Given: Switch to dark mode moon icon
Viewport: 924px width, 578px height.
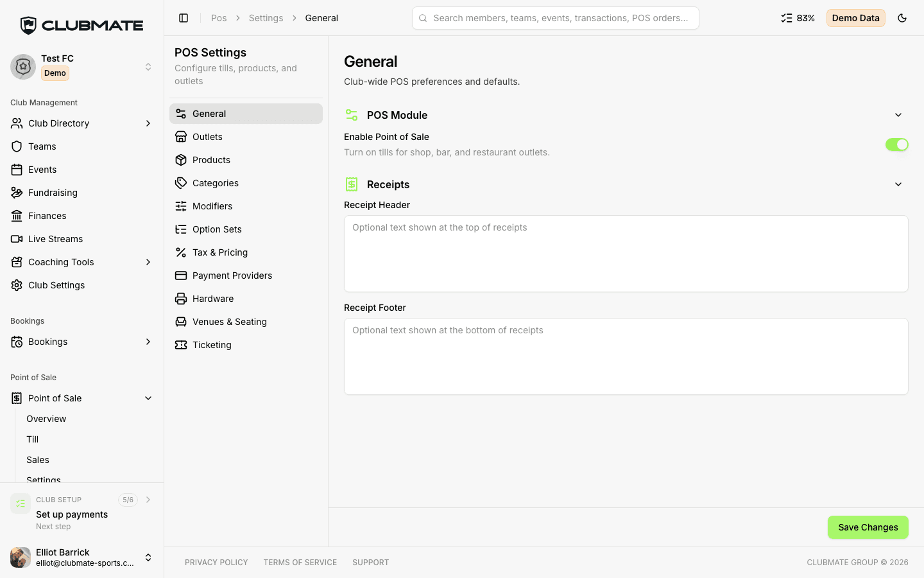Looking at the screenshot, I should 902,18.
